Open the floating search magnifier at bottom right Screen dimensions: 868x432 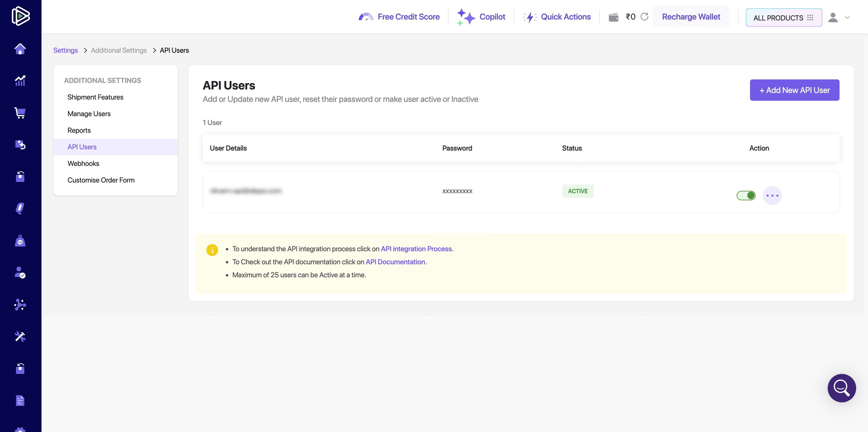841,388
